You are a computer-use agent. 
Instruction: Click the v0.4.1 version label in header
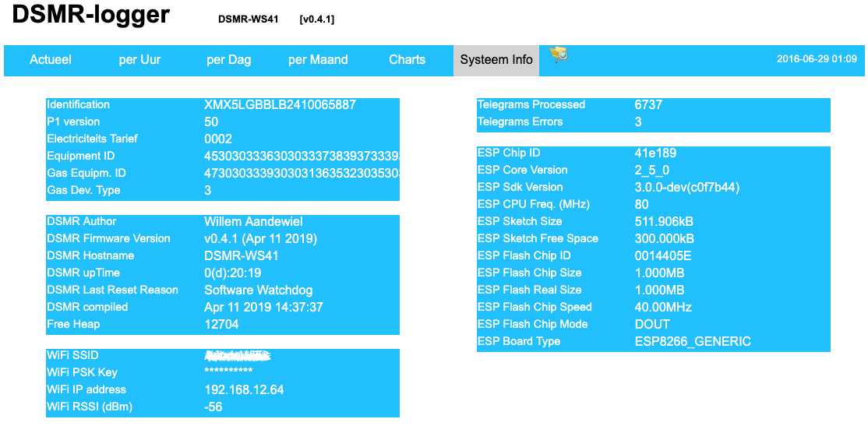(x=316, y=19)
